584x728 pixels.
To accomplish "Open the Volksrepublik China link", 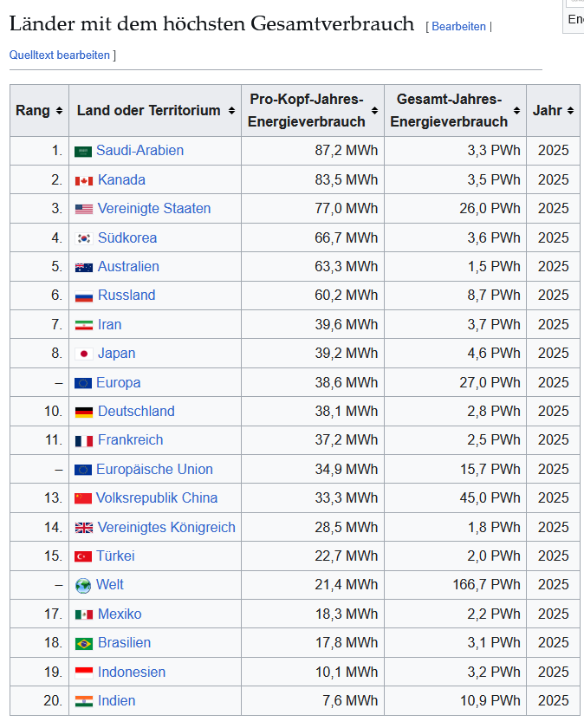I will (x=157, y=498).
